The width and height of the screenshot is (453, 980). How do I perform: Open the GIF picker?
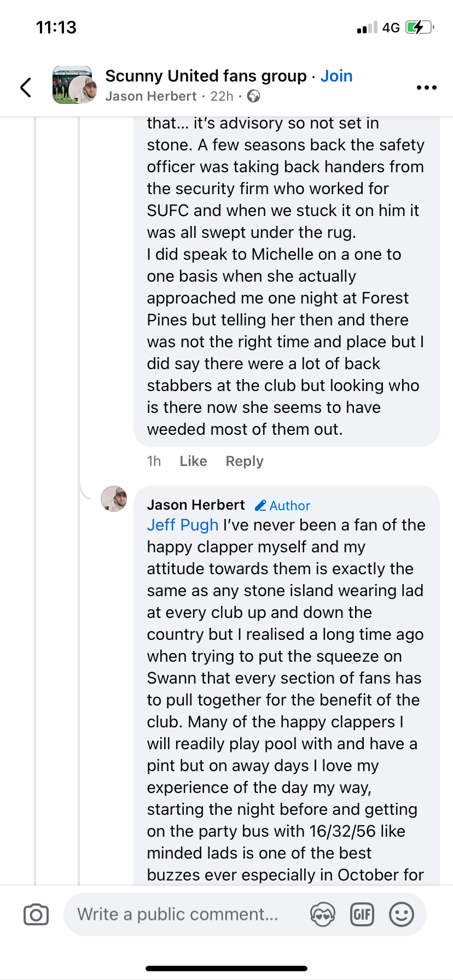click(x=362, y=914)
